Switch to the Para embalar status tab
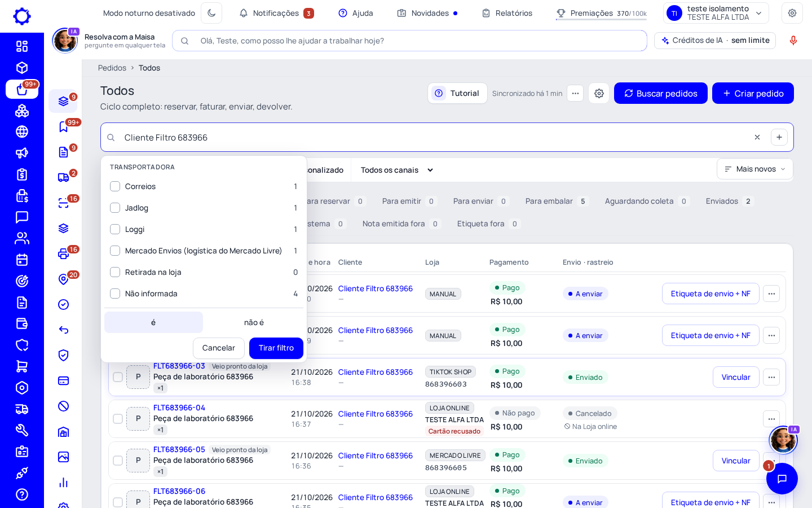 [557, 201]
